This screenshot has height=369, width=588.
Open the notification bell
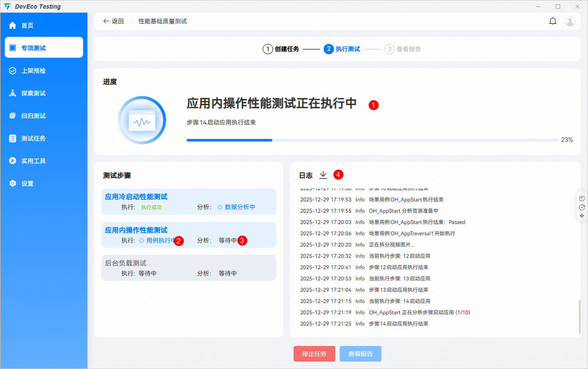(x=553, y=21)
